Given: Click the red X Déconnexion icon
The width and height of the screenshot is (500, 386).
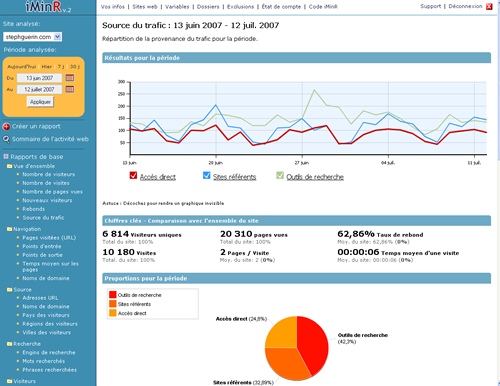Looking at the screenshot, I should [489, 6].
